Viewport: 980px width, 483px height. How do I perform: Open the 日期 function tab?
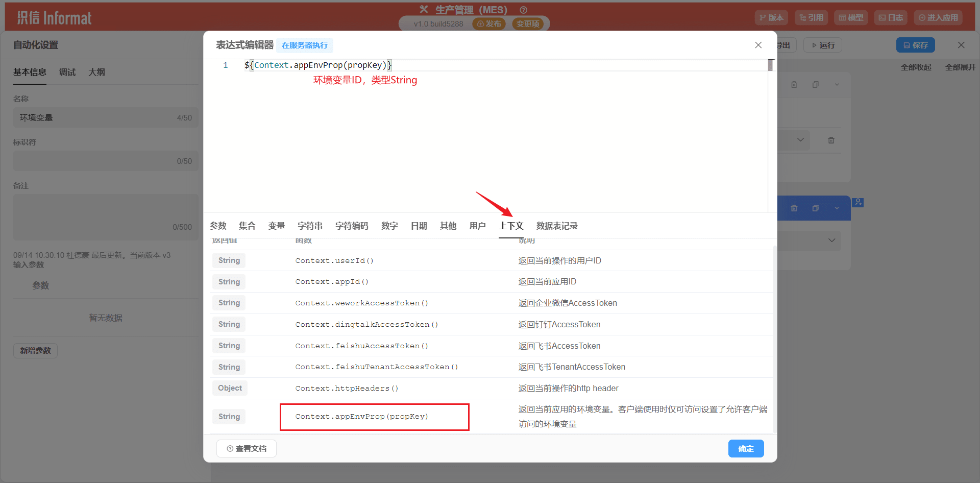click(419, 226)
